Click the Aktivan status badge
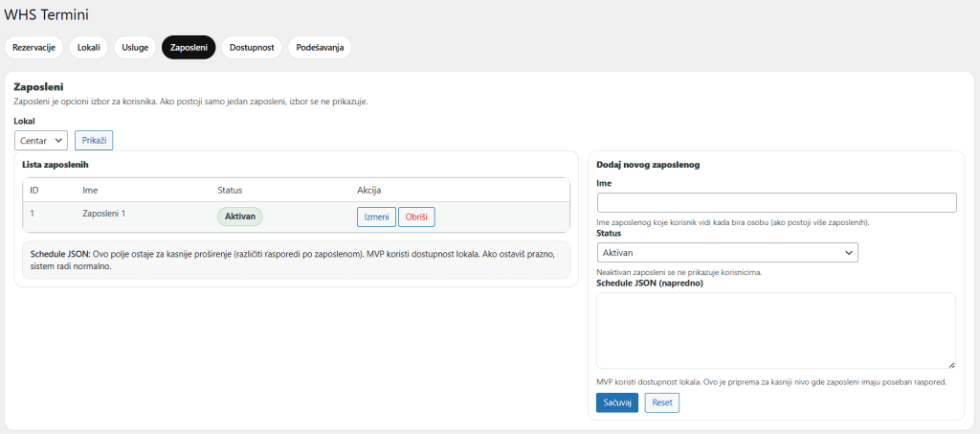 (x=240, y=217)
